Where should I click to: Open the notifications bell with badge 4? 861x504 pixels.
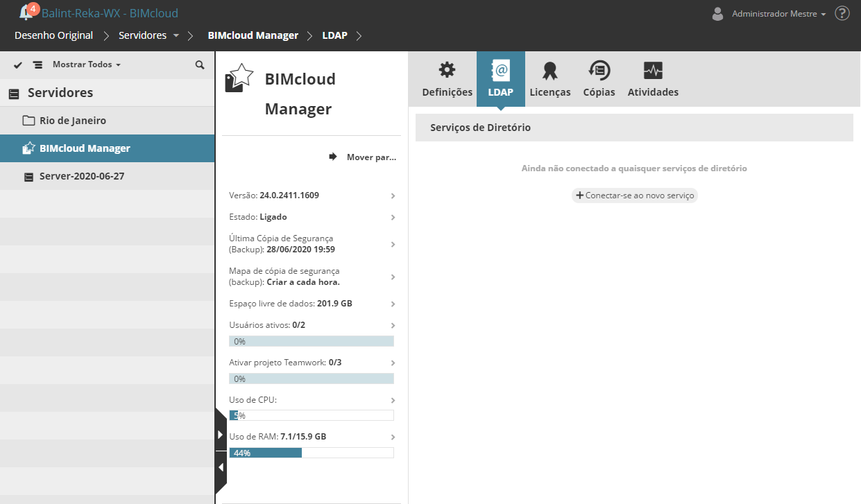[x=28, y=12]
